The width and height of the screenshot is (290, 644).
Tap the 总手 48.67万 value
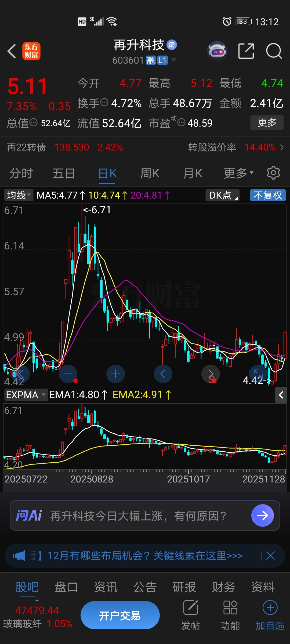192,103
